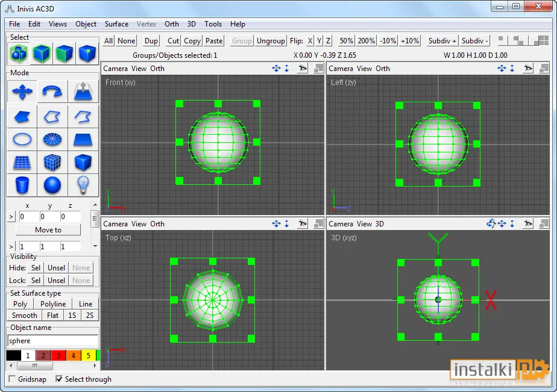Screen dimensions: 557x392
Task: Switch to Vertex select mode icon
Action: coord(87,54)
